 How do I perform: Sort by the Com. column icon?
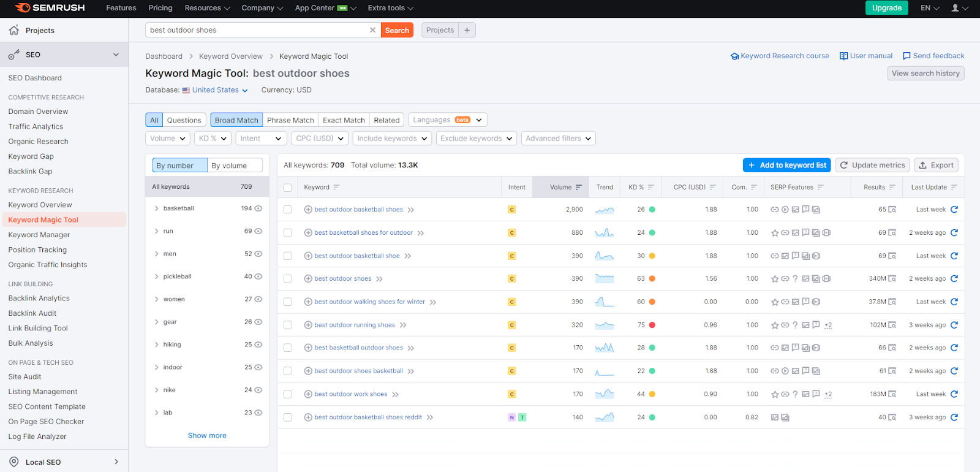754,188
